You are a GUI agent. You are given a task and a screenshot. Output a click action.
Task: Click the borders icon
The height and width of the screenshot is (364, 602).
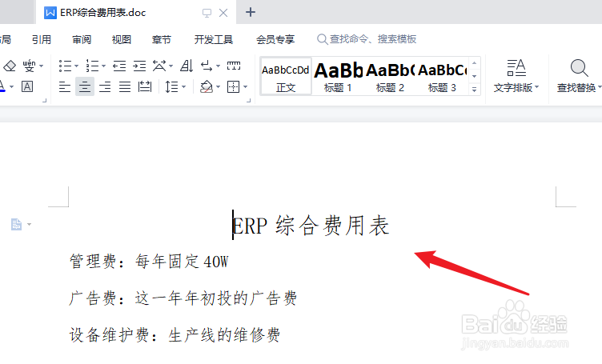coord(234,87)
